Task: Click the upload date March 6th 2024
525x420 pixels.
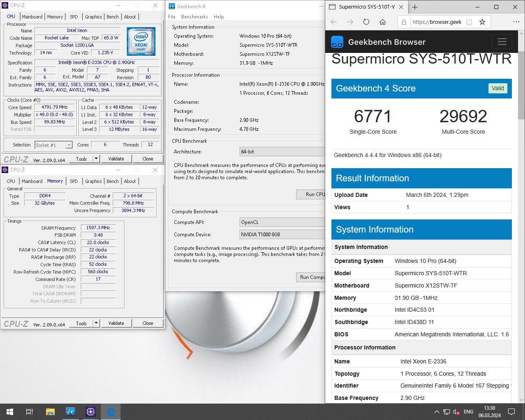Action: pos(437,195)
